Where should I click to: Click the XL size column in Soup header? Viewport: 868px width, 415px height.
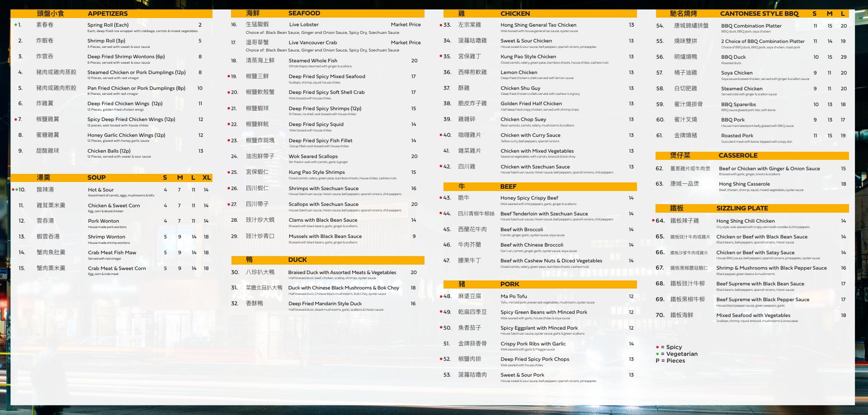[x=207, y=178]
